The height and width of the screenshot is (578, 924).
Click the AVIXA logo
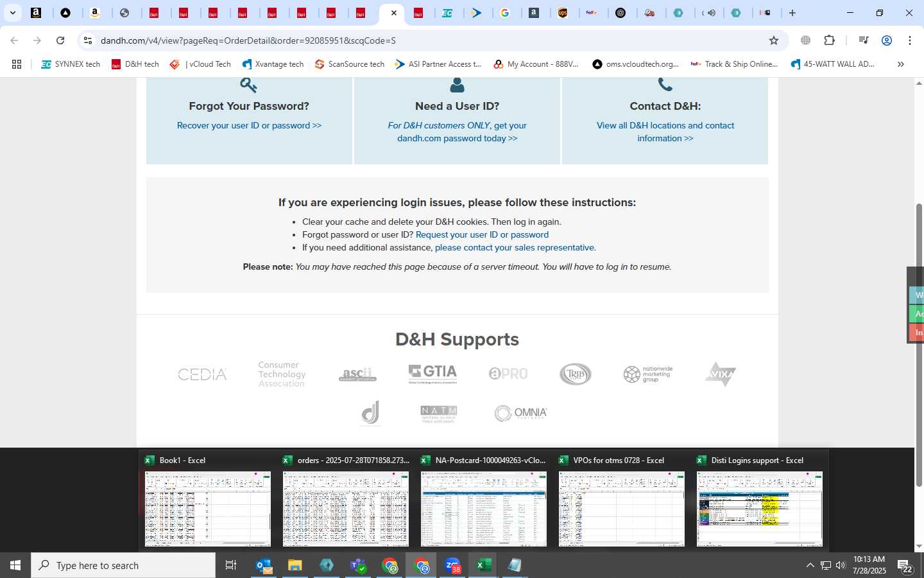click(721, 374)
